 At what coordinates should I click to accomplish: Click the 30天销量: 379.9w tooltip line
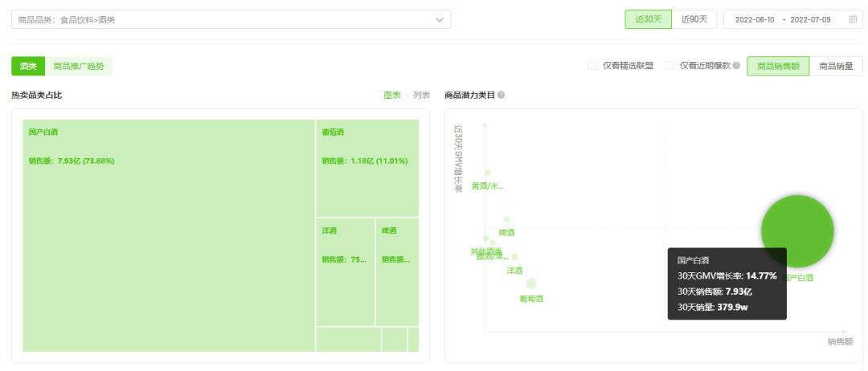click(713, 307)
